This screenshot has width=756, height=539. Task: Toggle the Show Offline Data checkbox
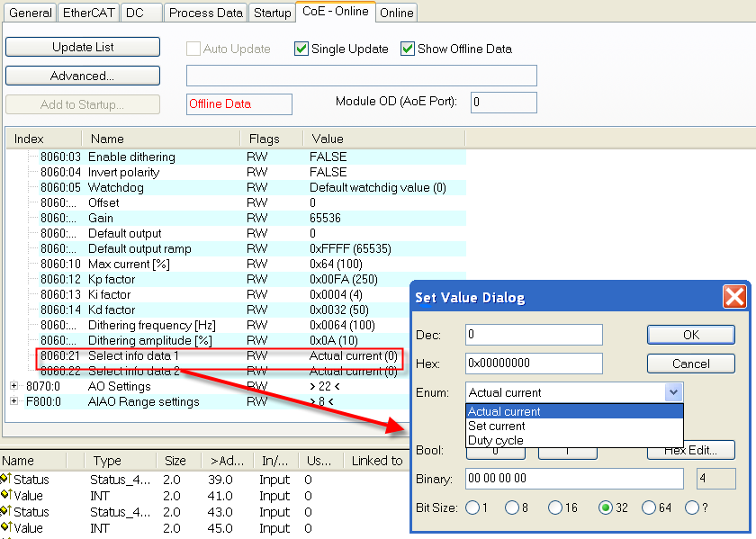(408, 49)
